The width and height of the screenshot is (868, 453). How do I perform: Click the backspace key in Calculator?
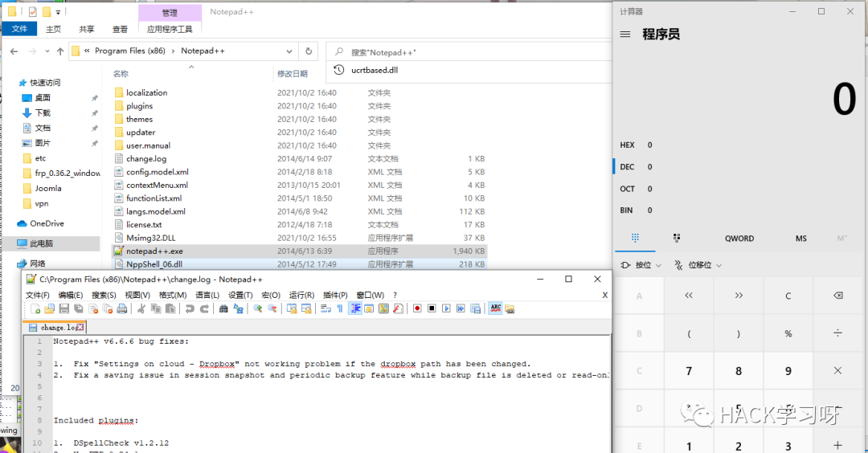coord(838,296)
